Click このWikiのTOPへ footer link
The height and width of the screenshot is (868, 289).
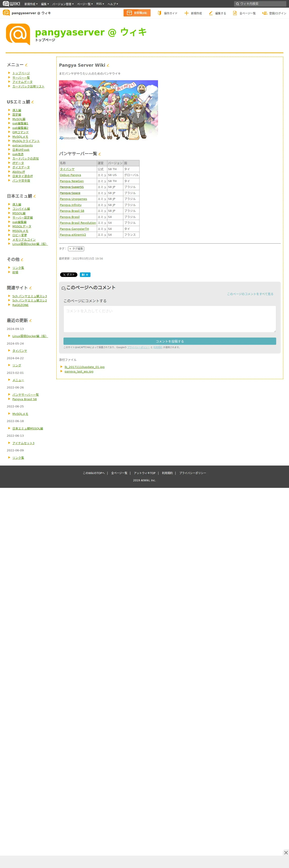click(94, 473)
